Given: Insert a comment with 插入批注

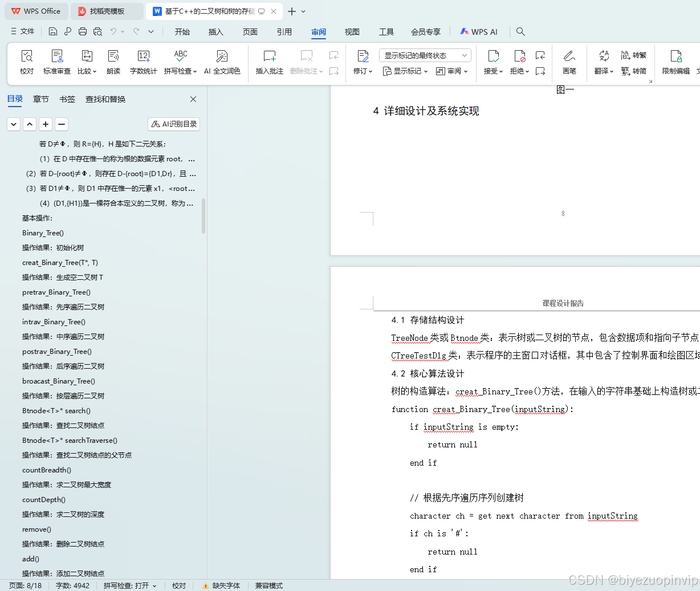Looking at the screenshot, I should [x=269, y=62].
